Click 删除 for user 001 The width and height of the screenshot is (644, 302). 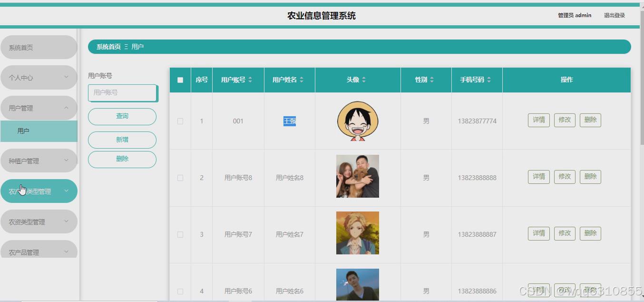click(x=590, y=120)
